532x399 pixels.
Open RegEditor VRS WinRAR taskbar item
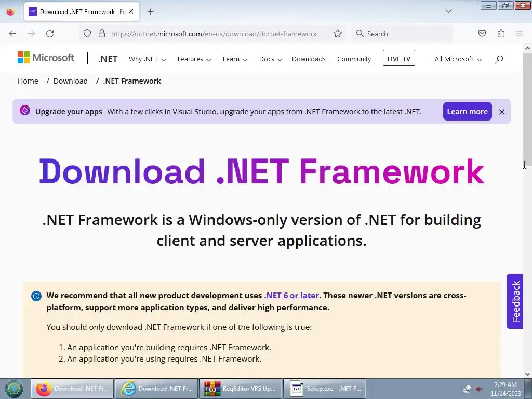click(x=240, y=389)
